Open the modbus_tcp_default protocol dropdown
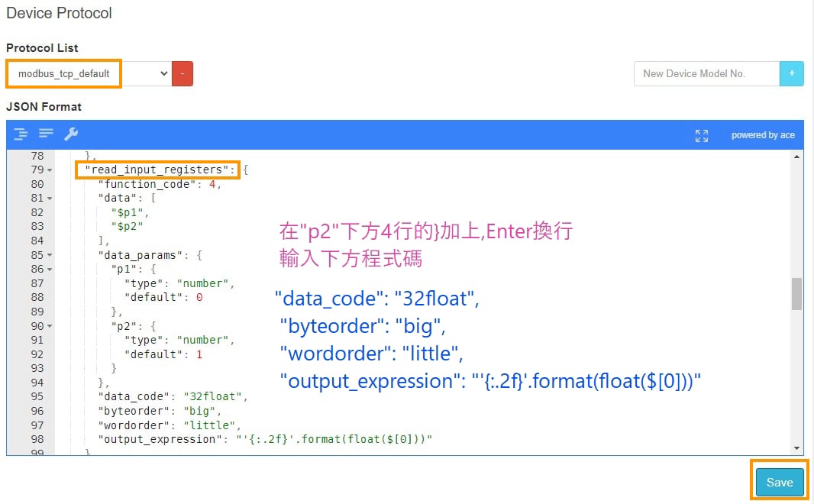 point(89,74)
